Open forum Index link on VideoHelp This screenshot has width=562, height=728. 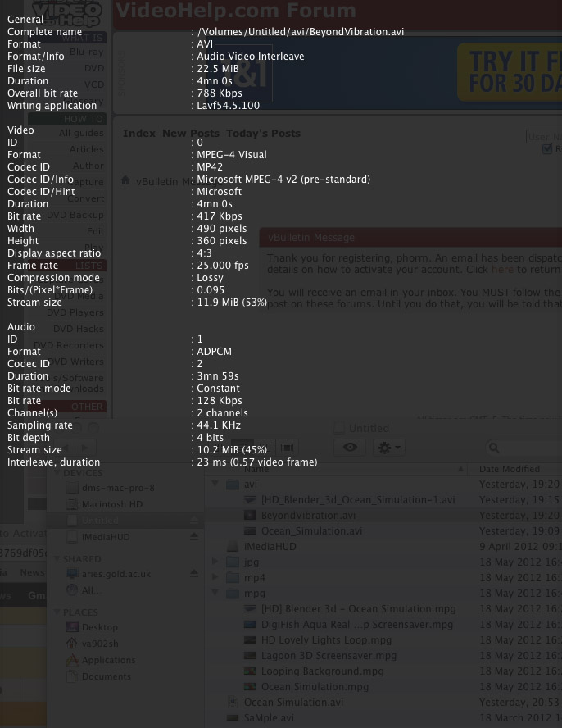(x=138, y=134)
